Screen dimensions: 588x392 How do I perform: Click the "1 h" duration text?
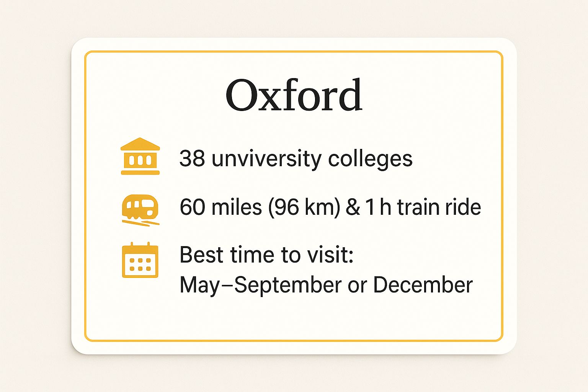pos(378,207)
